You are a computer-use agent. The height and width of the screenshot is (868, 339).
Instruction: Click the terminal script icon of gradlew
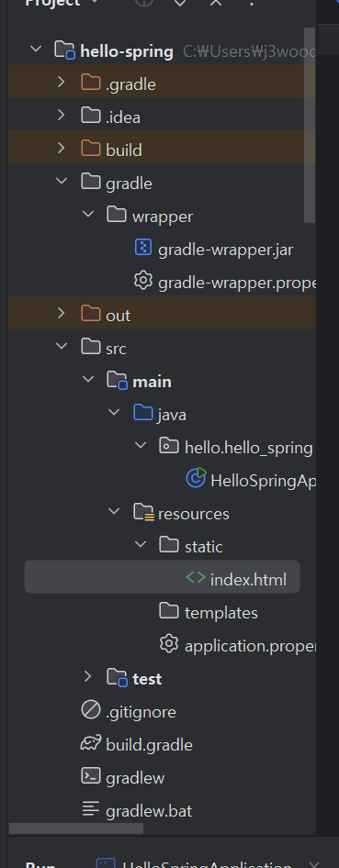90,776
